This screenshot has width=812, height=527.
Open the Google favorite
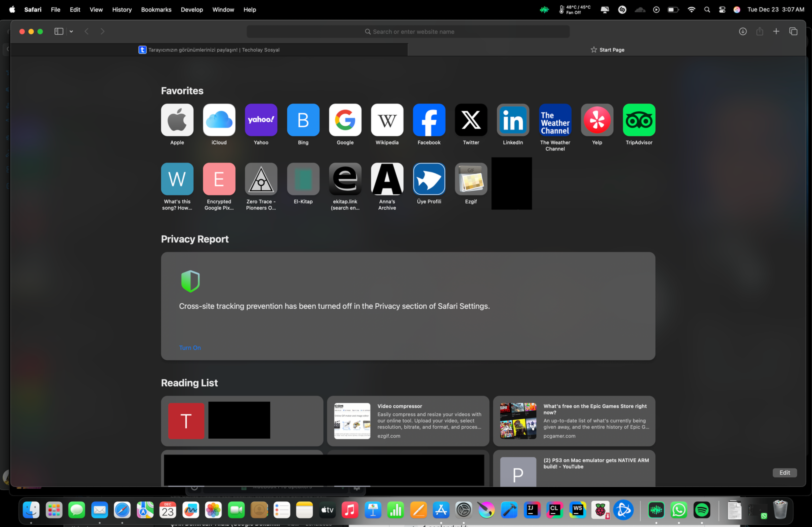click(345, 120)
